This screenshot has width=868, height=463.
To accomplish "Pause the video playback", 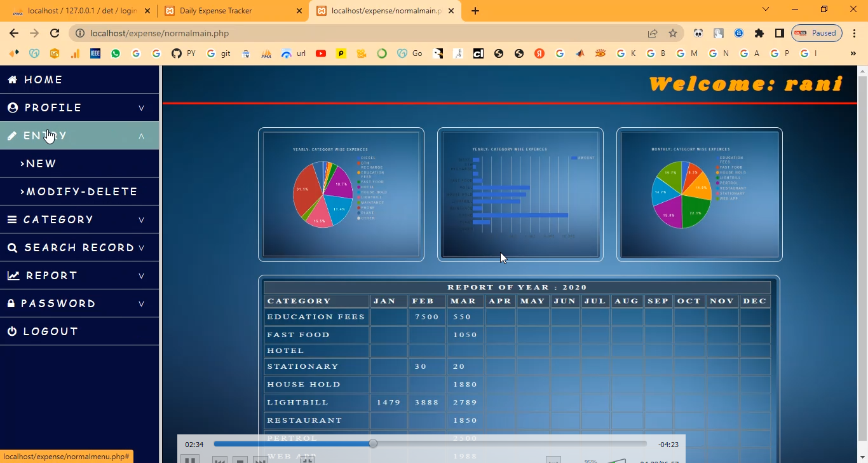I will 190,459.
